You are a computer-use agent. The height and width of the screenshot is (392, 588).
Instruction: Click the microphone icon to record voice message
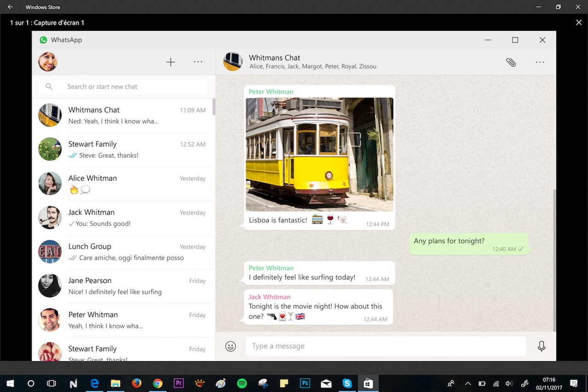542,346
